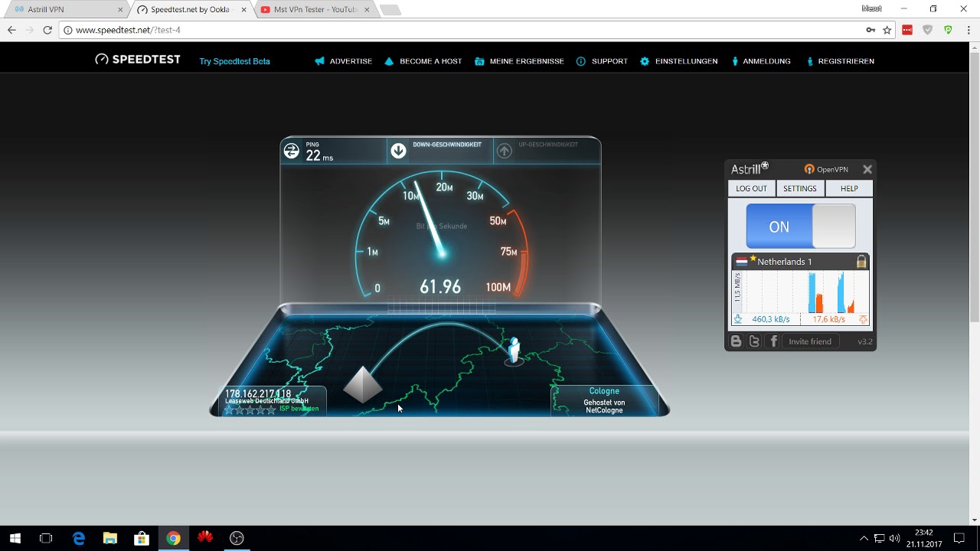Click the 61.96 speed reading
Screen dimensions: 980x551
click(440, 287)
